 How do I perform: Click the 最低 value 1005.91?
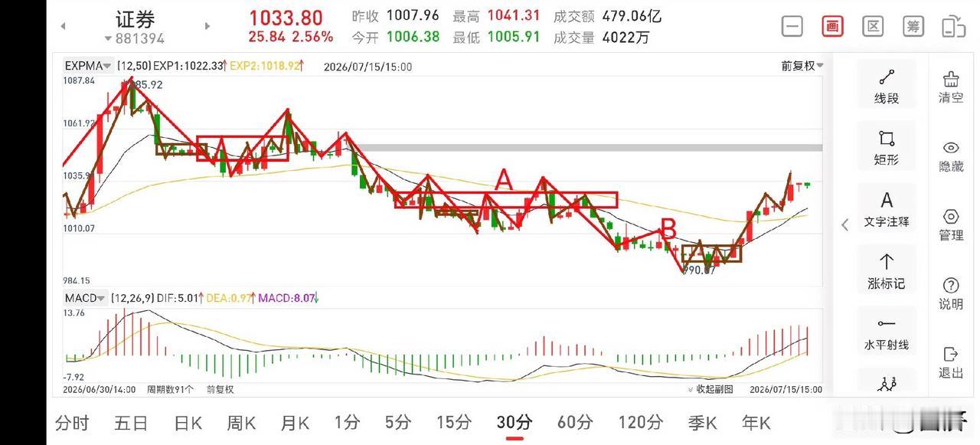514,37
